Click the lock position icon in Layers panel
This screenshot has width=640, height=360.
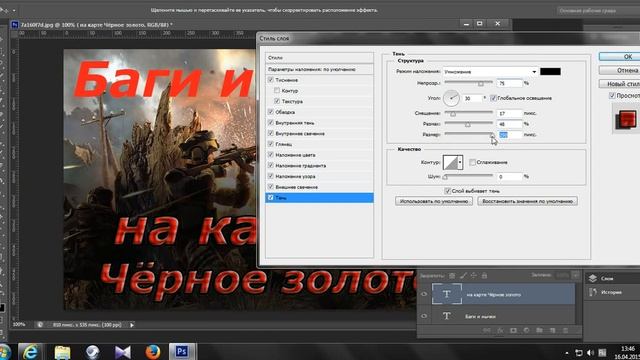pyautogui.click(x=473, y=276)
